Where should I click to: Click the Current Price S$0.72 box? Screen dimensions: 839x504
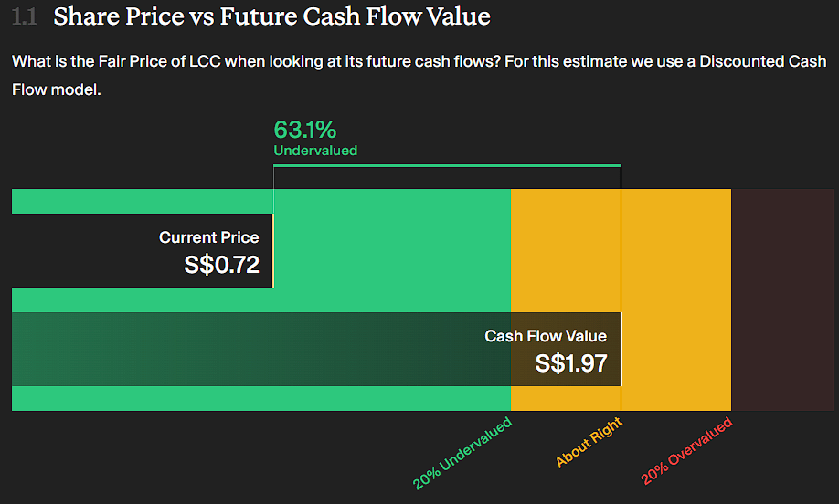click(143, 251)
